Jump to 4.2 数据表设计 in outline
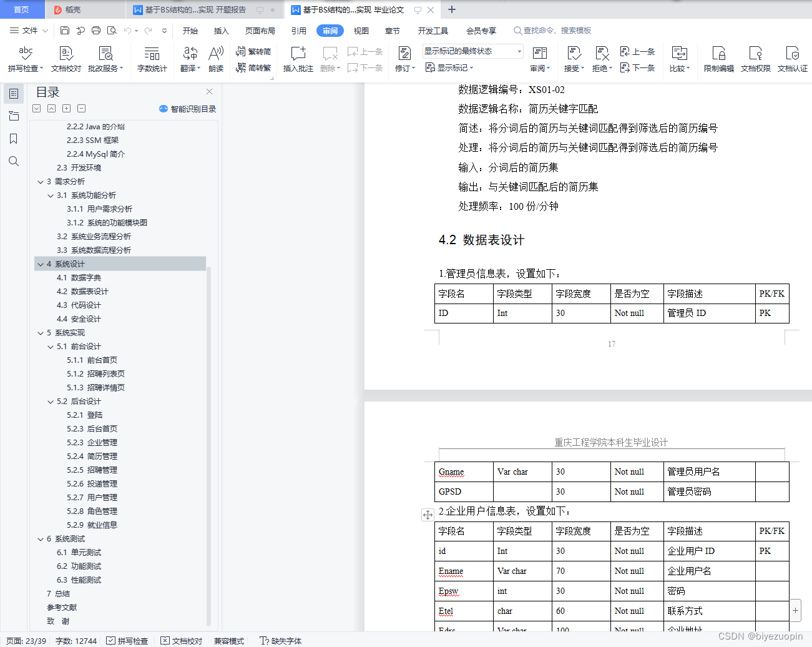The width and height of the screenshot is (812, 647). point(82,292)
